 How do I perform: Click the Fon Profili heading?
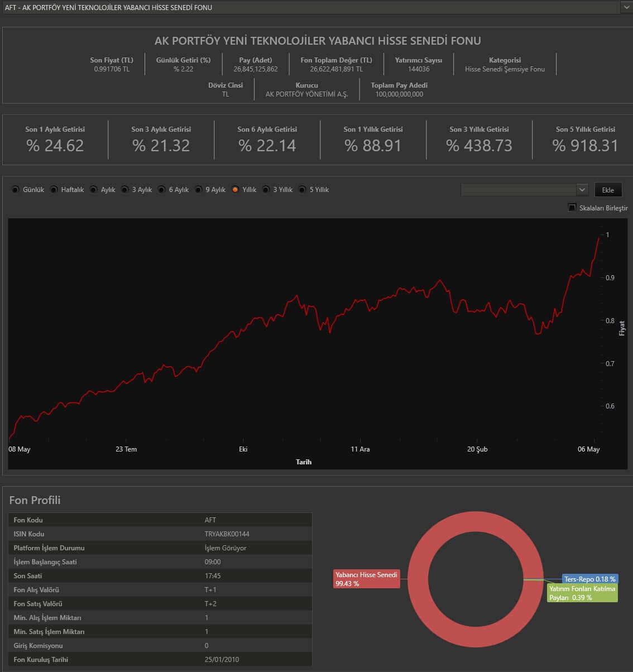tap(35, 500)
